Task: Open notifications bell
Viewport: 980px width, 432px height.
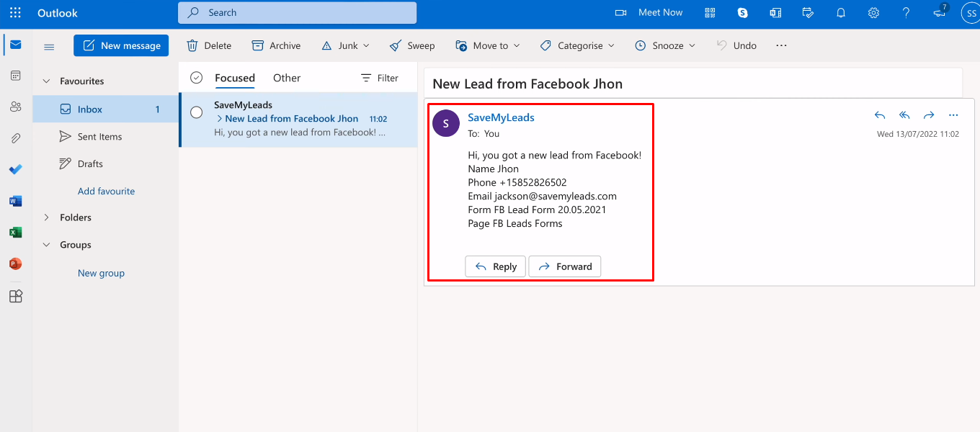Action: 841,12
